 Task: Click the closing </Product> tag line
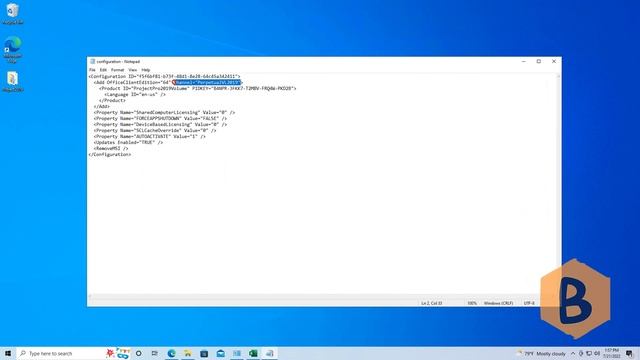pos(113,100)
